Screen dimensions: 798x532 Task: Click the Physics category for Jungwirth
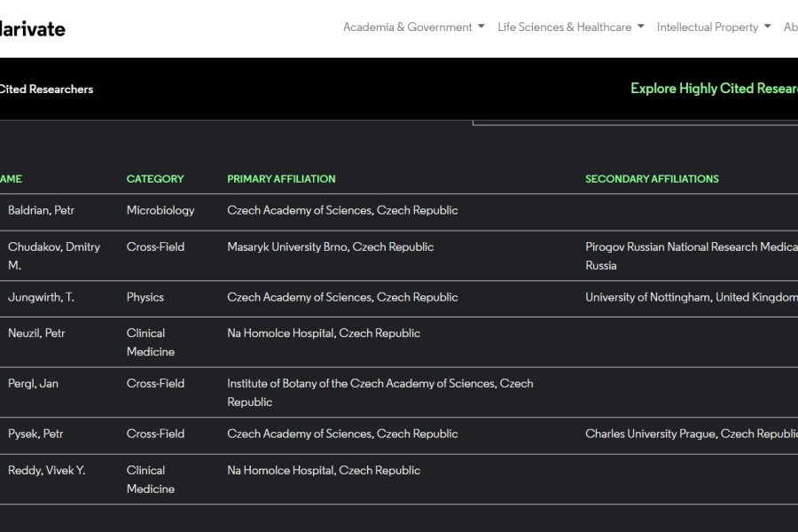pos(145,298)
